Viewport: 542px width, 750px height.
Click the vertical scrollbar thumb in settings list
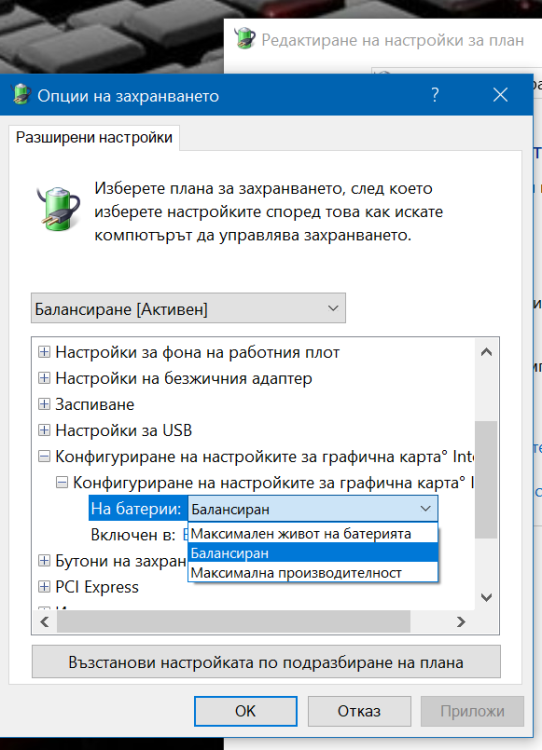point(487,480)
